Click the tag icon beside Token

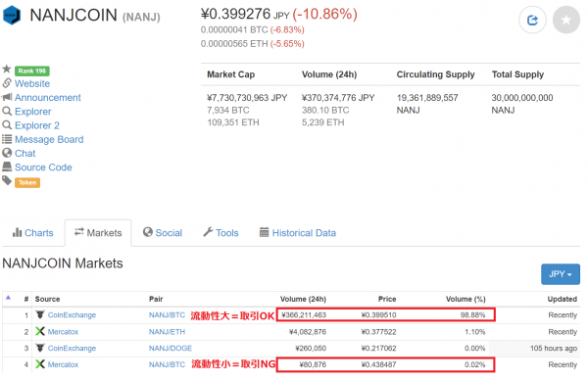(7, 180)
